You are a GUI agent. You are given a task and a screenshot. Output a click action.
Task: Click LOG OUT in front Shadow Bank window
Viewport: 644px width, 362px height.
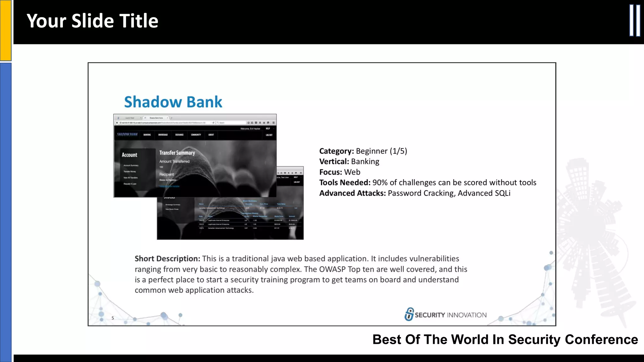269,135
